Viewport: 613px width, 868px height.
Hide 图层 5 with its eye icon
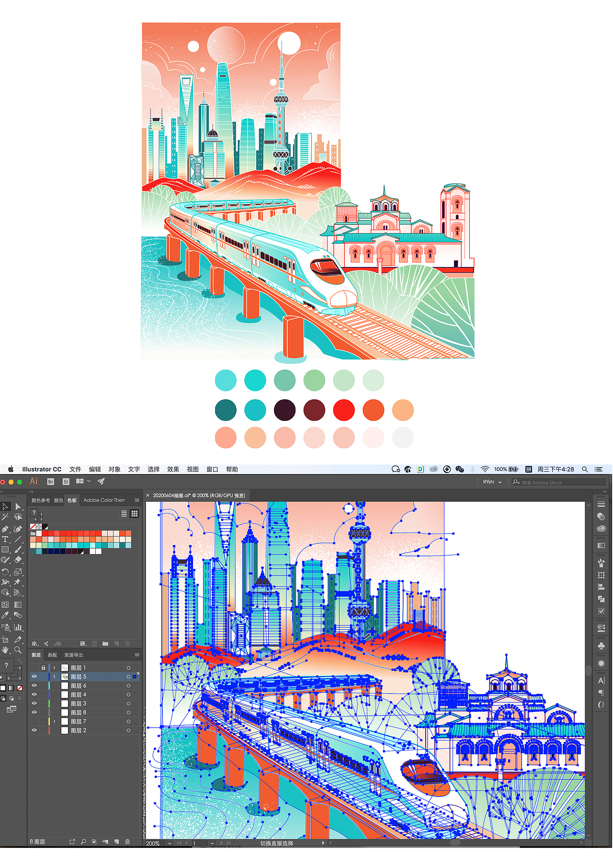pos(34,677)
